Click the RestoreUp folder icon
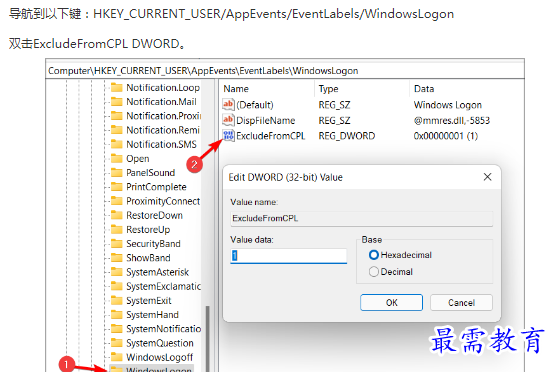The image size is (553, 372). [x=116, y=230]
